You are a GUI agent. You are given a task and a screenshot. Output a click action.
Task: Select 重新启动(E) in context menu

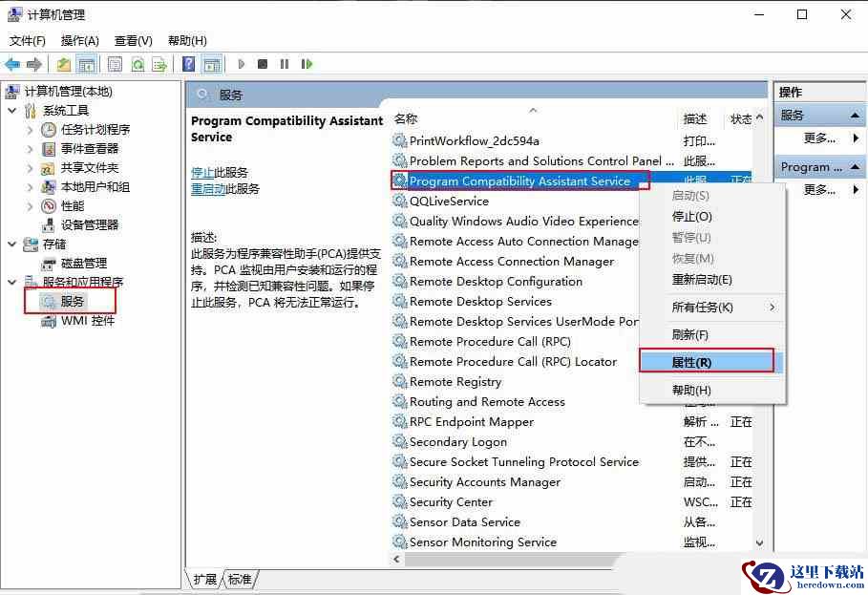[702, 280]
